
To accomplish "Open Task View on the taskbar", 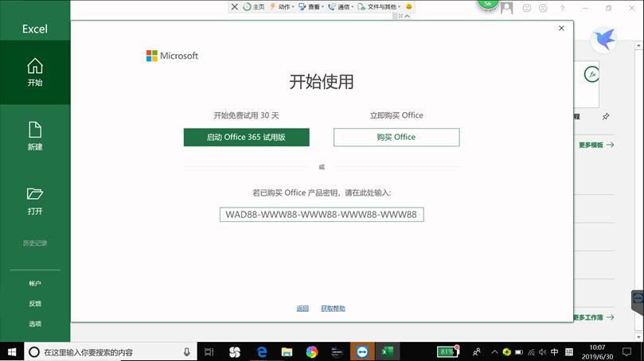I will pyautogui.click(x=209, y=352).
